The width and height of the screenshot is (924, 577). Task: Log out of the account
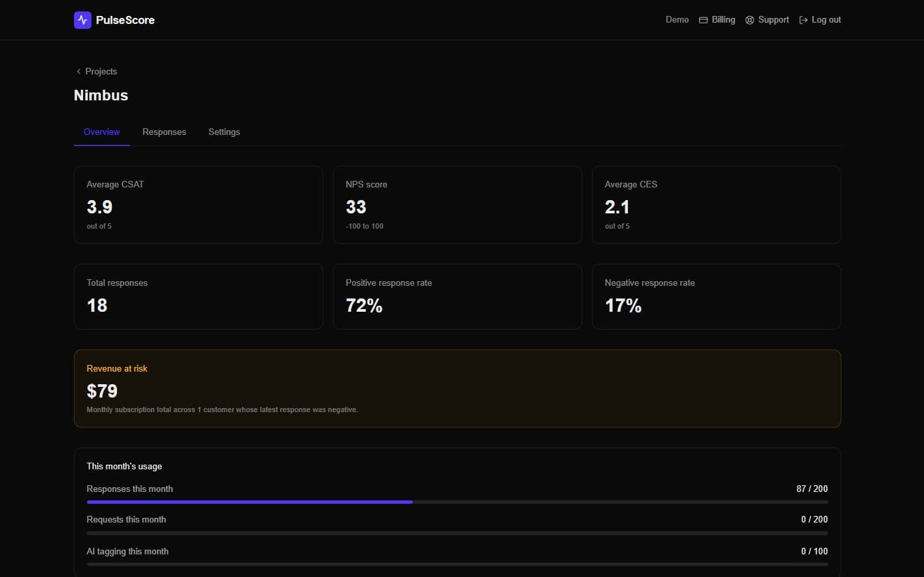[x=820, y=20]
